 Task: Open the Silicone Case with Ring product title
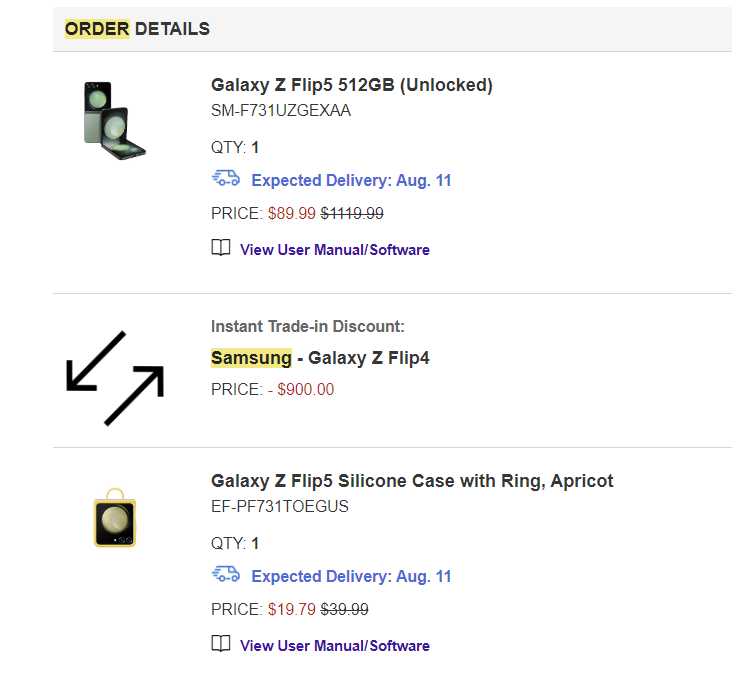click(412, 481)
